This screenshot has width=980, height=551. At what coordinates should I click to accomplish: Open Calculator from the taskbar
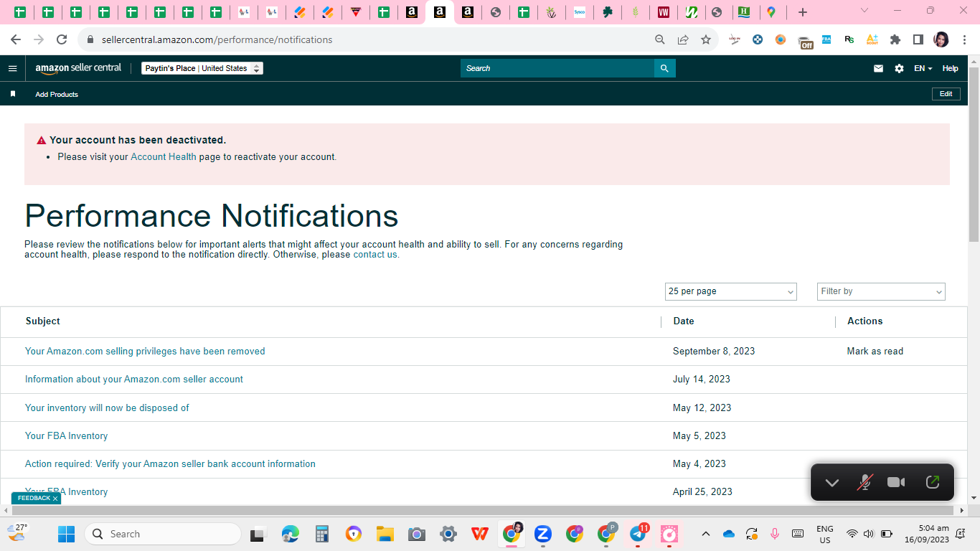(x=322, y=534)
